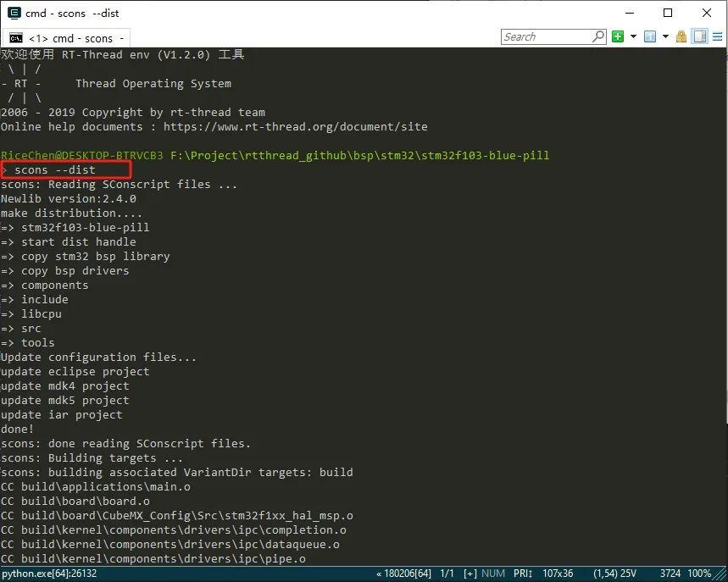Click the cmd icon on the console tab

click(x=16, y=38)
